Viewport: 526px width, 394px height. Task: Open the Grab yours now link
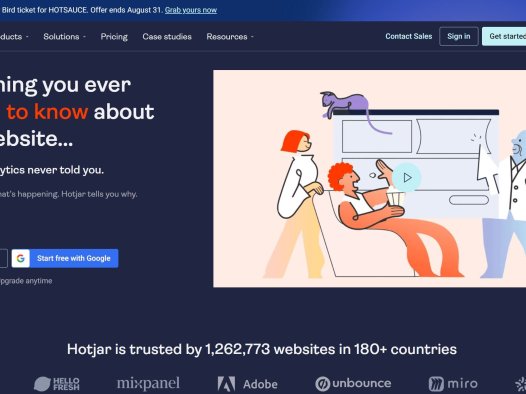(191, 10)
